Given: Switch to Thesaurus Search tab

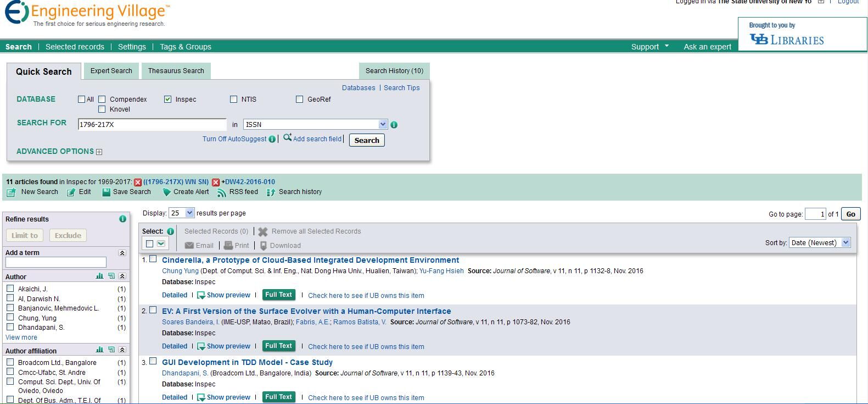Looking at the screenshot, I should tap(176, 71).
